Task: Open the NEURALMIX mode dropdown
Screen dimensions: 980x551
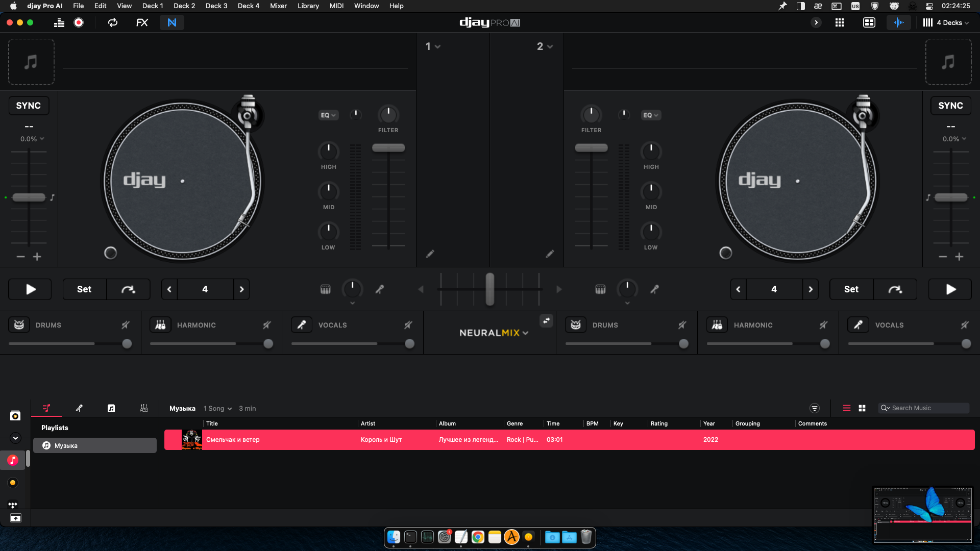Action: point(494,333)
